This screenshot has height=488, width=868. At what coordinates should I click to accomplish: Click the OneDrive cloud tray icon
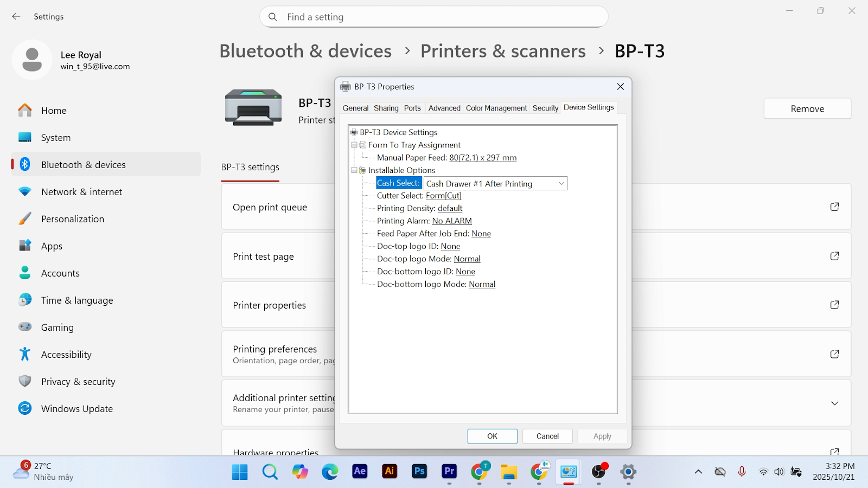pos(720,472)
